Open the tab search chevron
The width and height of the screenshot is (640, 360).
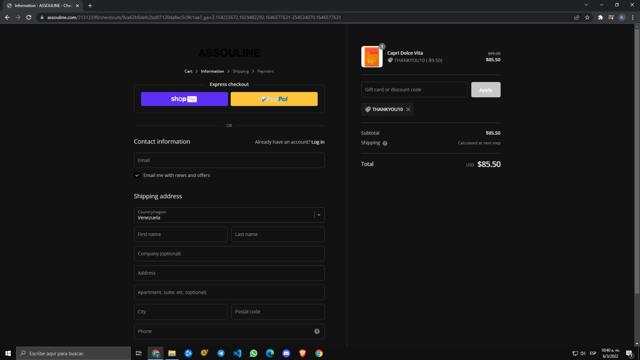click(x=586, y=5)
